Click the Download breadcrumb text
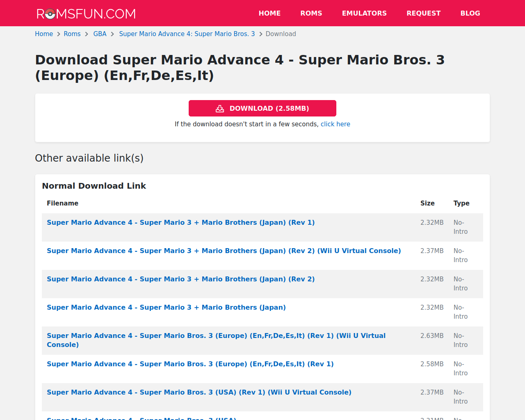Viewport: 525px width, 420px height. click(281, 34)
